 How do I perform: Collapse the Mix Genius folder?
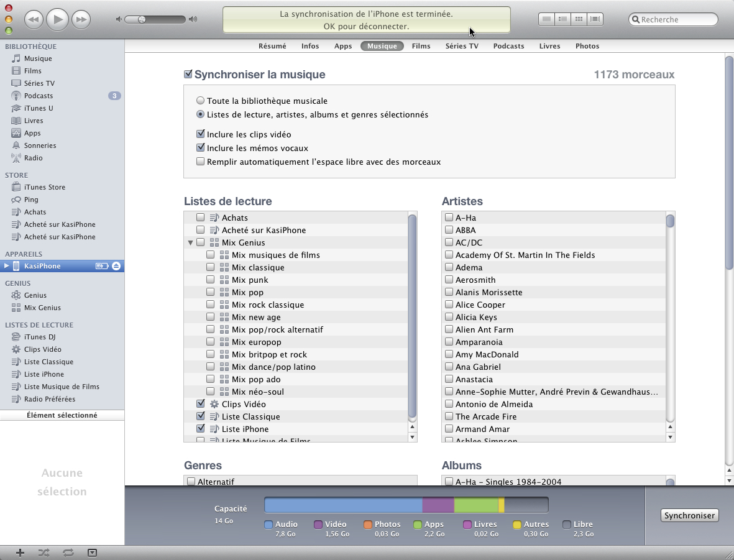(191, 242)
